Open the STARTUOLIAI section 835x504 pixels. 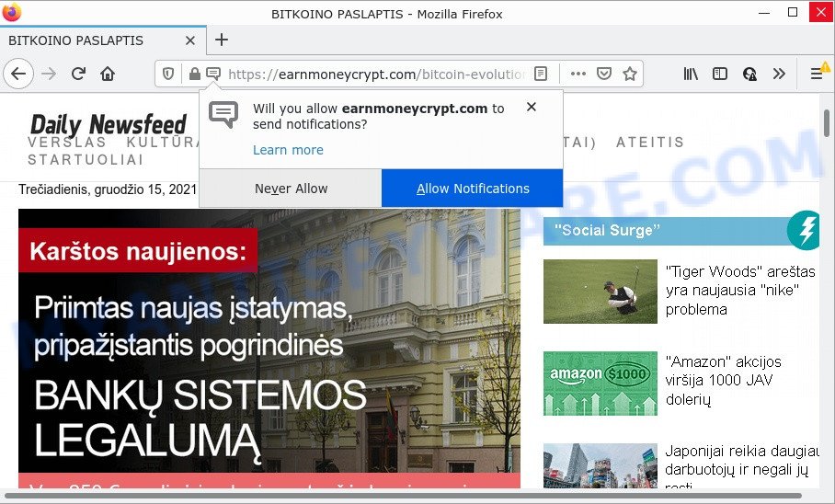86,160
